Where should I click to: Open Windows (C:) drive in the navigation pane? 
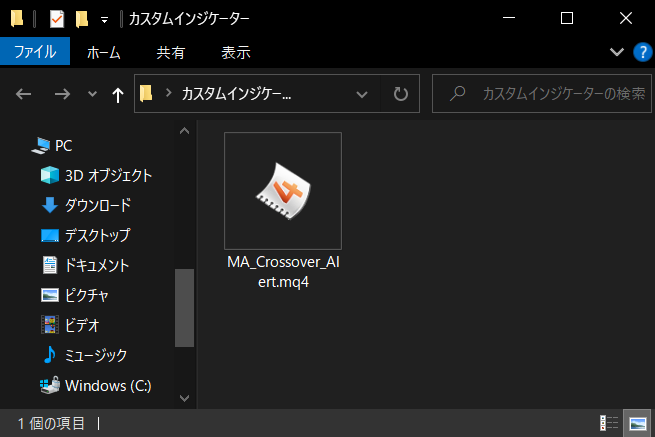click(96, 386)
